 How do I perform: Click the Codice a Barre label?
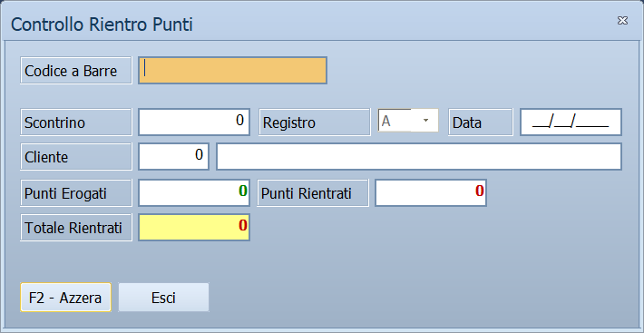point(76,71)
